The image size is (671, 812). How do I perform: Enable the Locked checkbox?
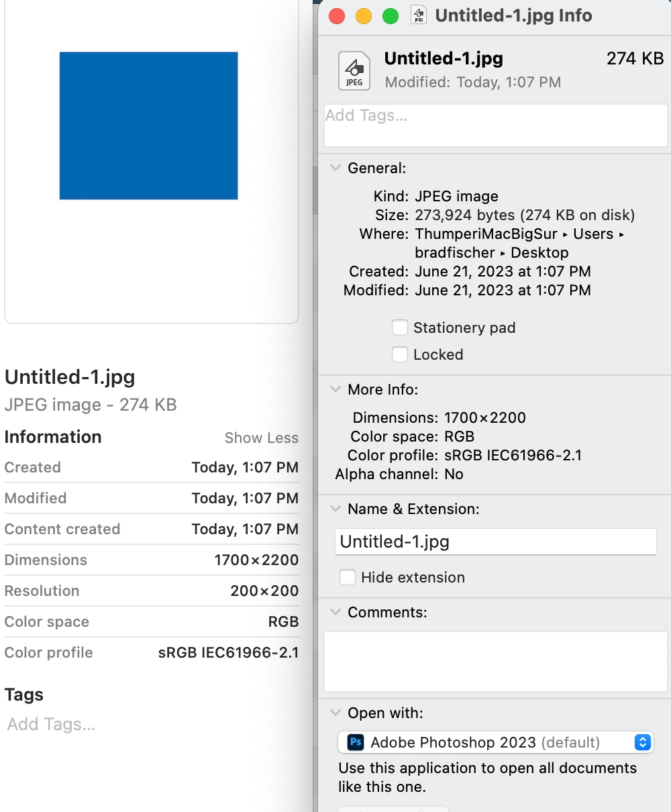point(400,354)
